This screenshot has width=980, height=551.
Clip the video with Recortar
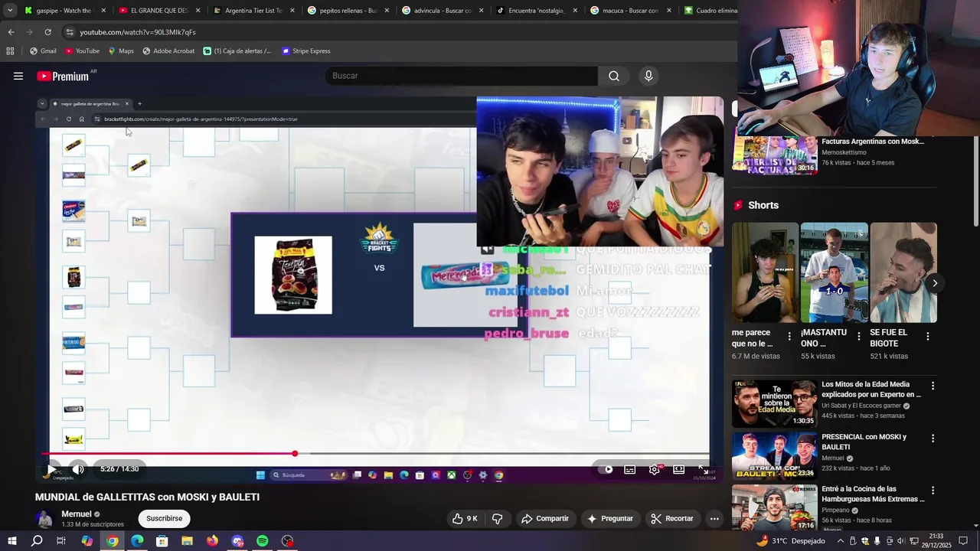click(x=672, y=518)
